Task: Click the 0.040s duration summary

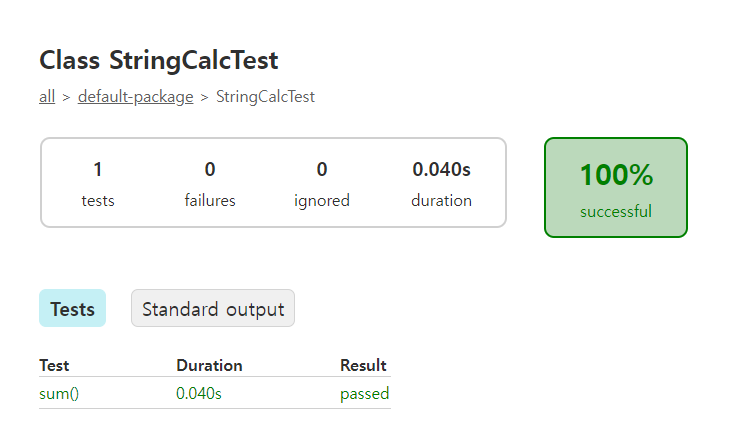Action: 442,170
